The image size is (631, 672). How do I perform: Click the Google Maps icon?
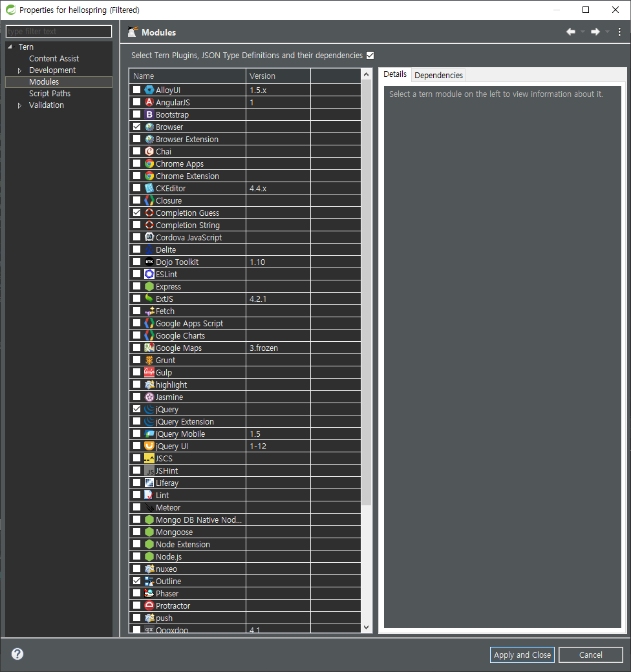tap(149, 348)
